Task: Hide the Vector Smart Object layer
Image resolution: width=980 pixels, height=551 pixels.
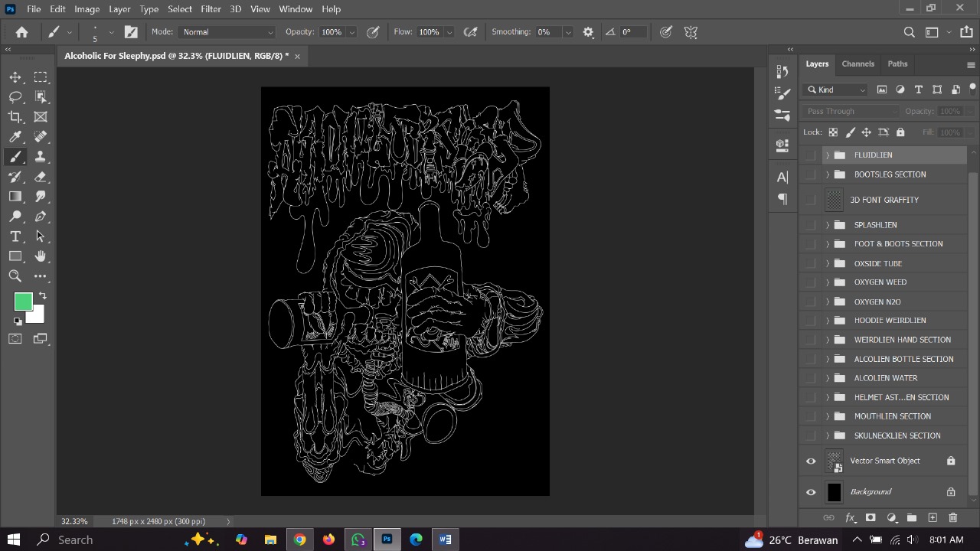Action: click(811, 461)
